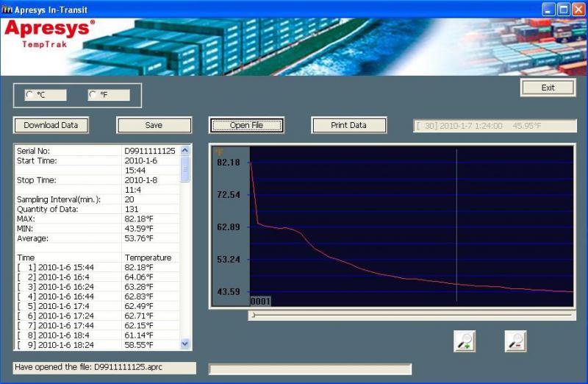
Task: Select data row [5] 2010-1-6 17:4
Action: (x=98, y=306)
